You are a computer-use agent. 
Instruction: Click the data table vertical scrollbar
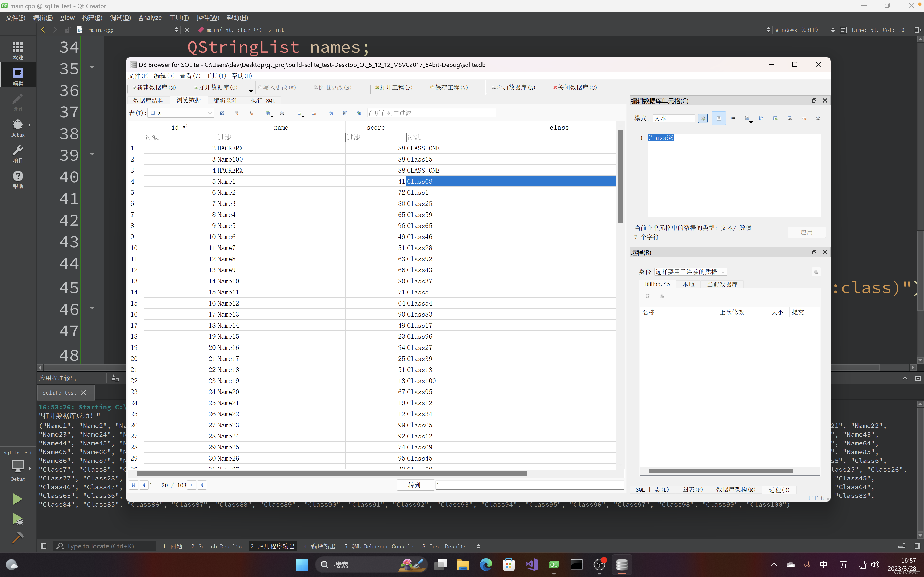point(621,175)
